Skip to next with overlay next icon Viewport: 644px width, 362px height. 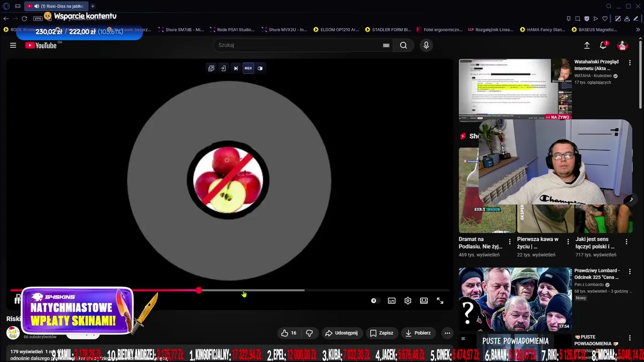[235, 68]
